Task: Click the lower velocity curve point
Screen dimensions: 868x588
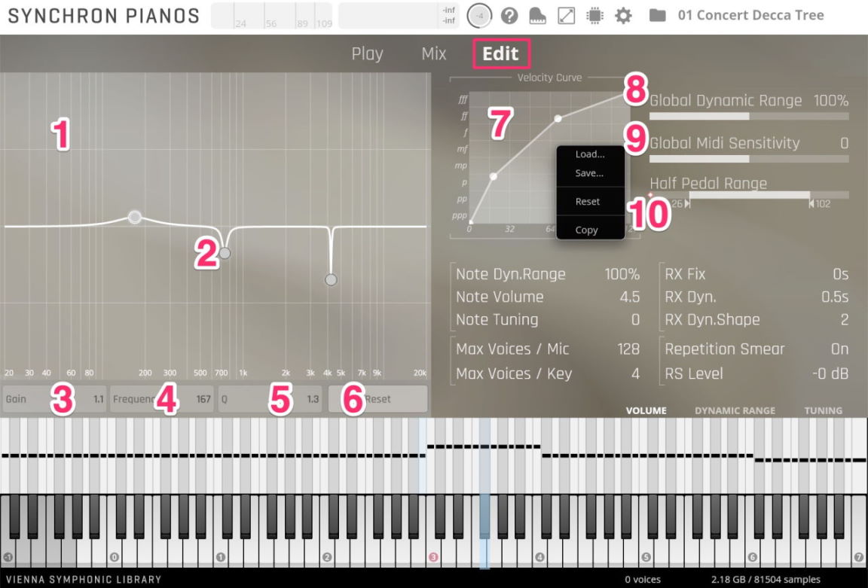Action: [494, 176]
